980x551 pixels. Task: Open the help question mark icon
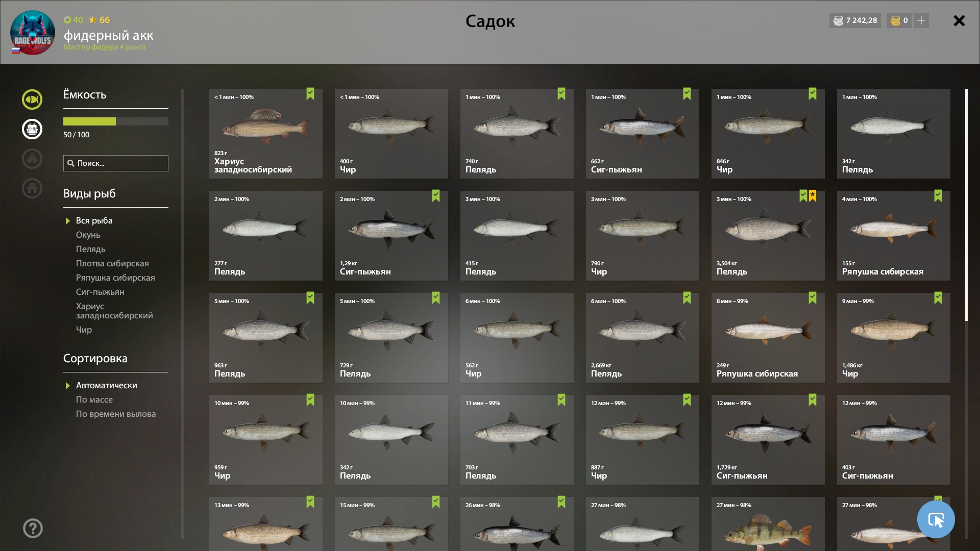point(33,528)
